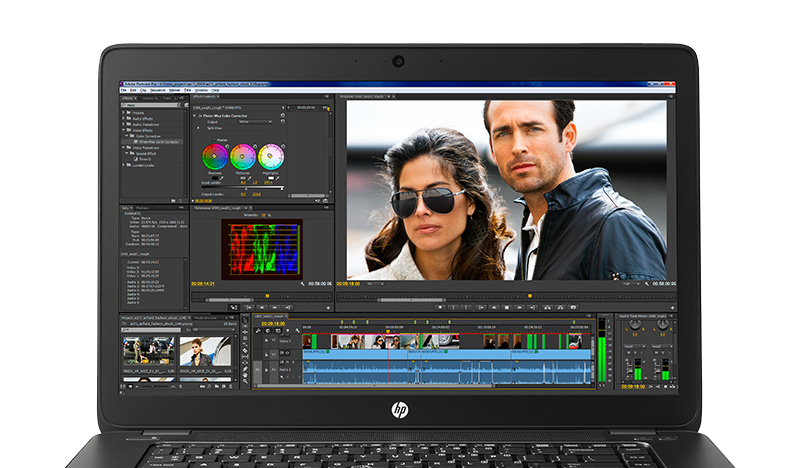
Task: Switch to the Media Browser tab
Action: pyautogui.click(x=206, y=318)
